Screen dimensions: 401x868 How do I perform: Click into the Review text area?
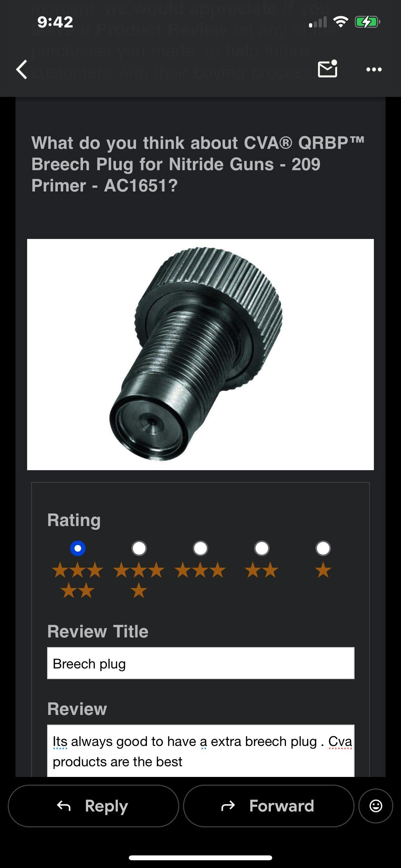coord(201,751)
